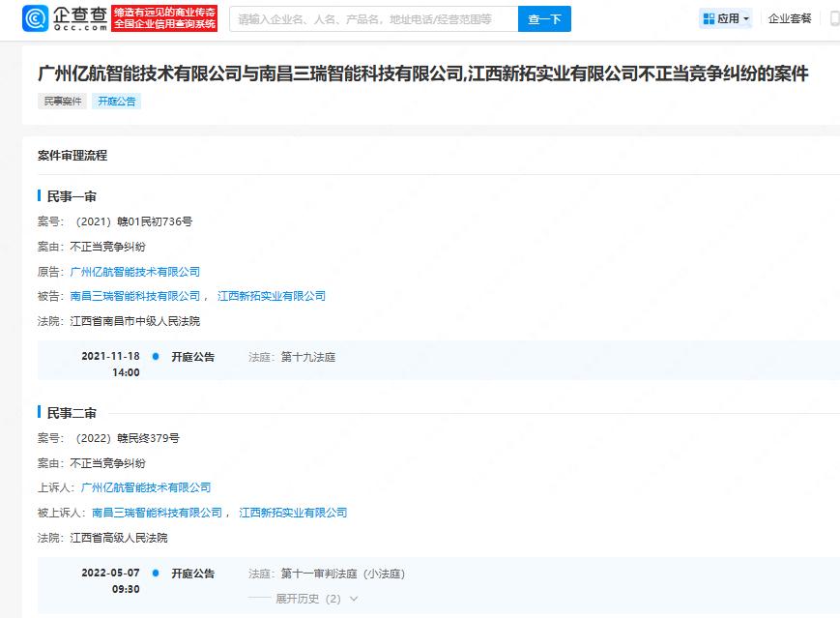Select the 开庭公告 tag

tap(117, 101)
